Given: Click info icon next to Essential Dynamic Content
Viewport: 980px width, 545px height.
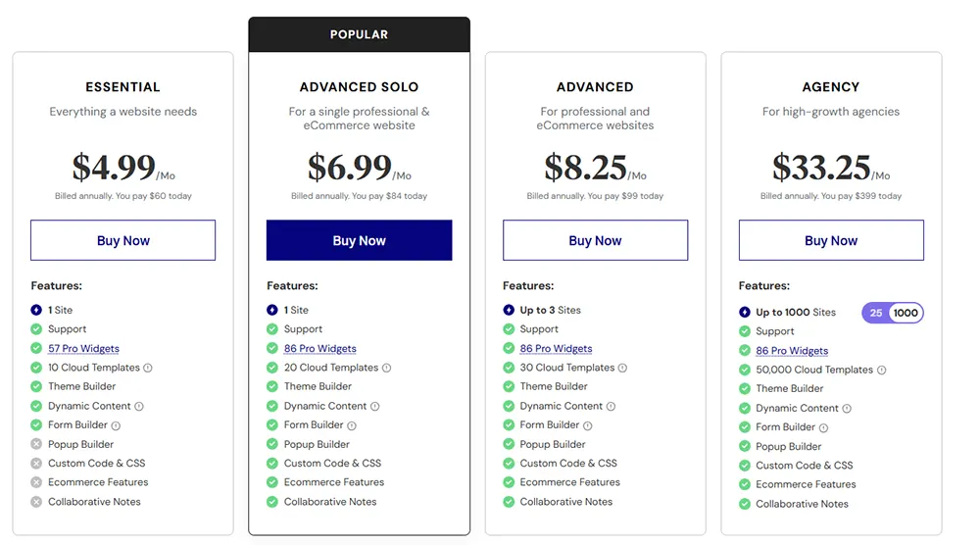Looking at the screenshot, I should (x=139, y=406).
